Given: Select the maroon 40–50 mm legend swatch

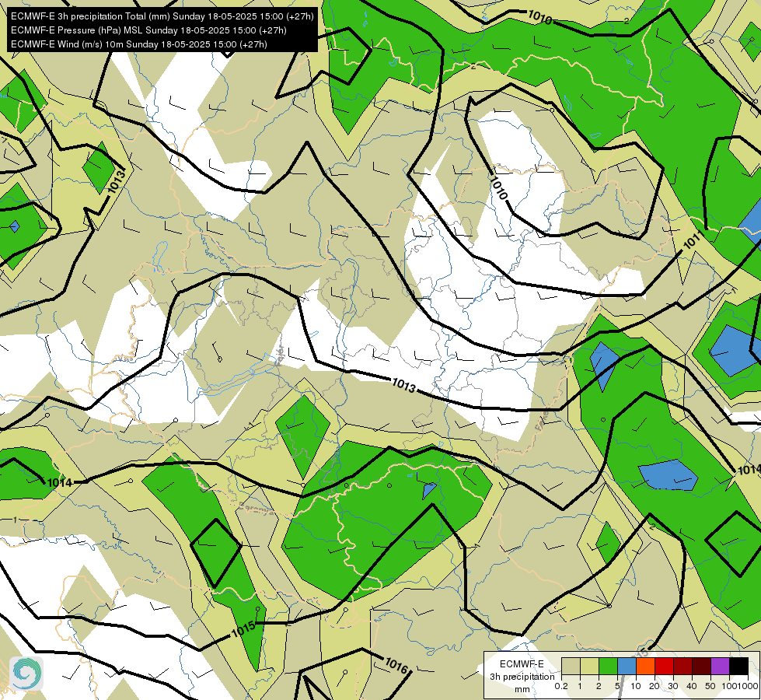Looking at the screenshot, I should tap(702, 666).
